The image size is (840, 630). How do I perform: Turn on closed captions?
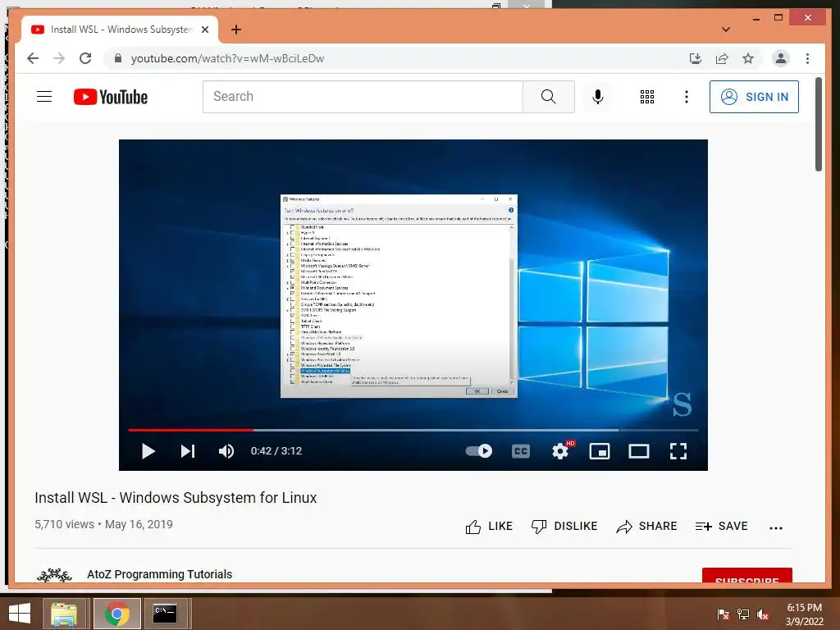point(521,451)
